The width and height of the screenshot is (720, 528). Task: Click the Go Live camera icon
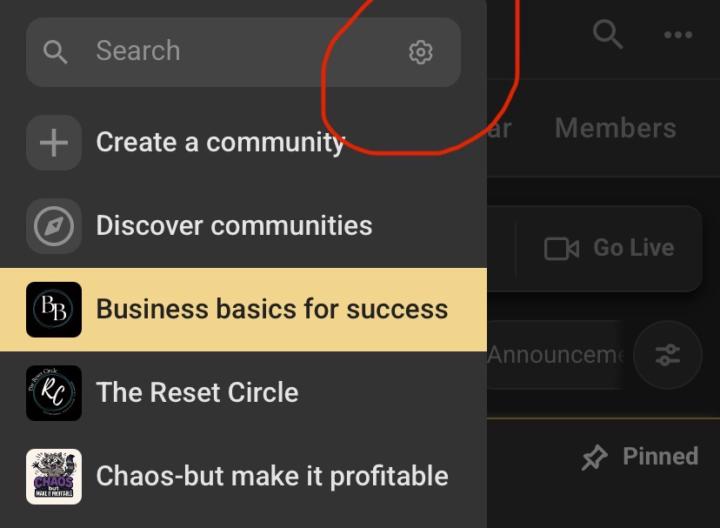561,248
